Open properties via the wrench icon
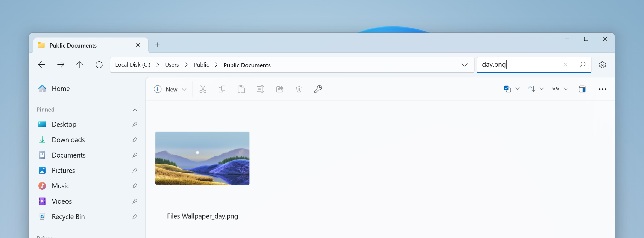Viewport: 644px width, 238px height. (318, 89)
